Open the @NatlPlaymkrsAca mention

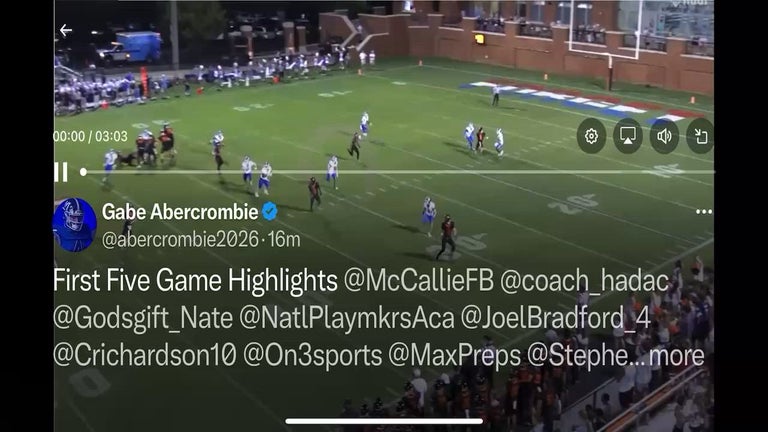[347, 318]
